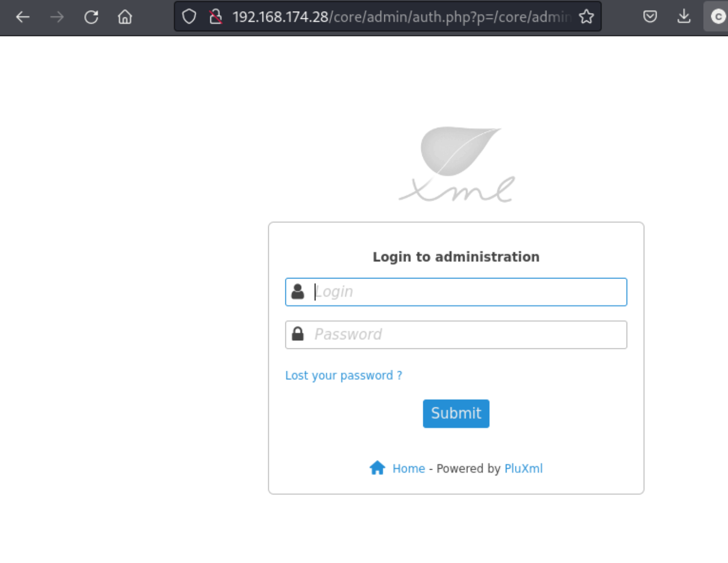Click the PluXml leaf logo image

(x=457, y=164)
